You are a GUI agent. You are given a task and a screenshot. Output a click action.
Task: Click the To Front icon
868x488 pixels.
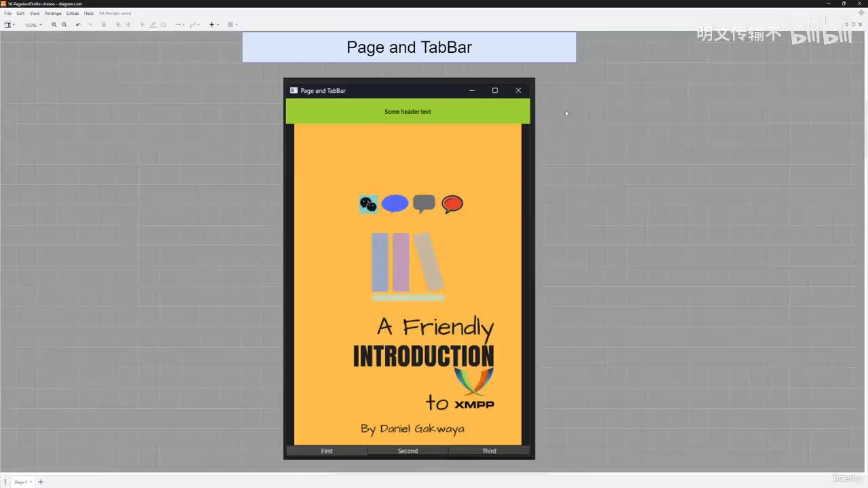pos(119,25)
